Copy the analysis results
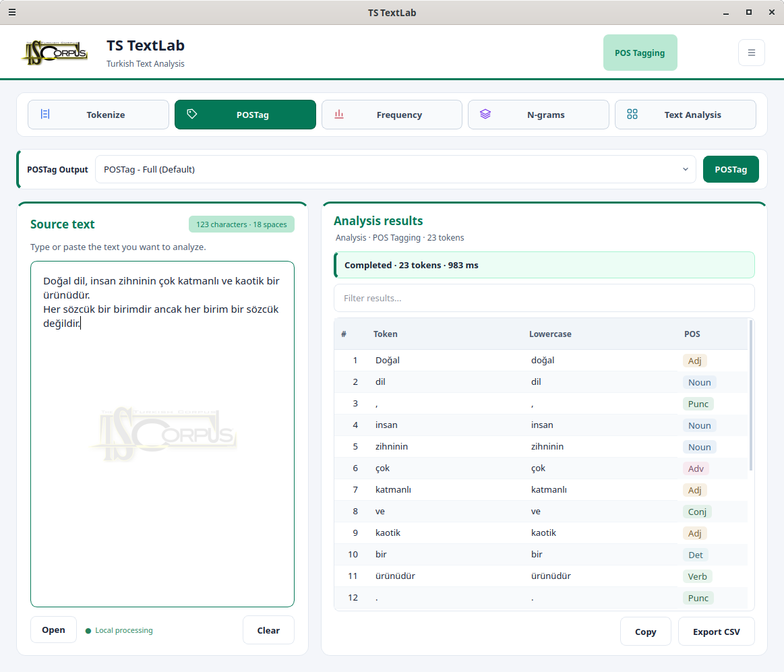This screenshot has width=784, height=672. click(645, 632)
